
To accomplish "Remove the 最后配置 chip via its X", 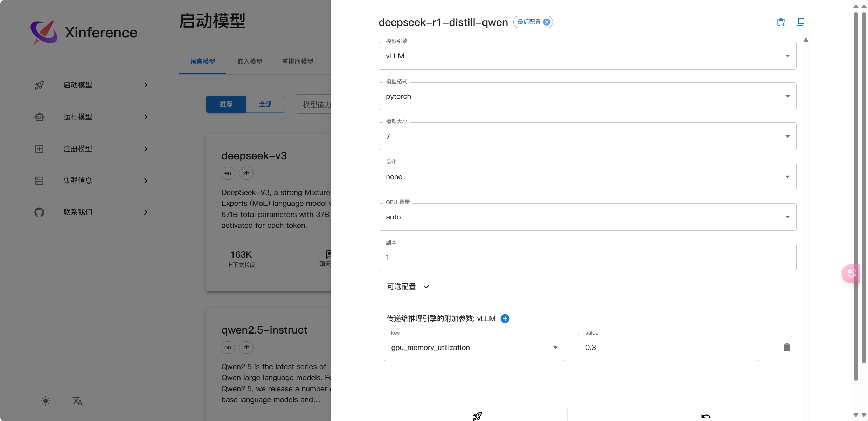I will [546, 22].
